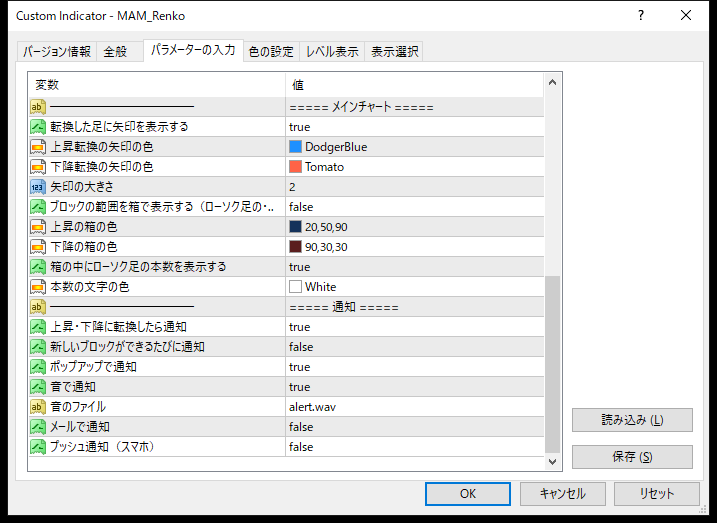Click the help question mark in title bar
Screen dimensions: 717x523
tap(641, 16)
